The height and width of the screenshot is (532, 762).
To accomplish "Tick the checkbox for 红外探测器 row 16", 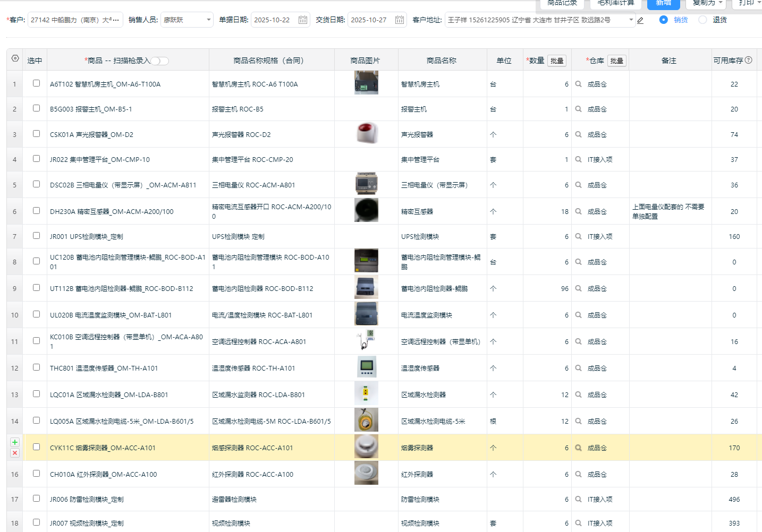I will [x=36, y=474].
